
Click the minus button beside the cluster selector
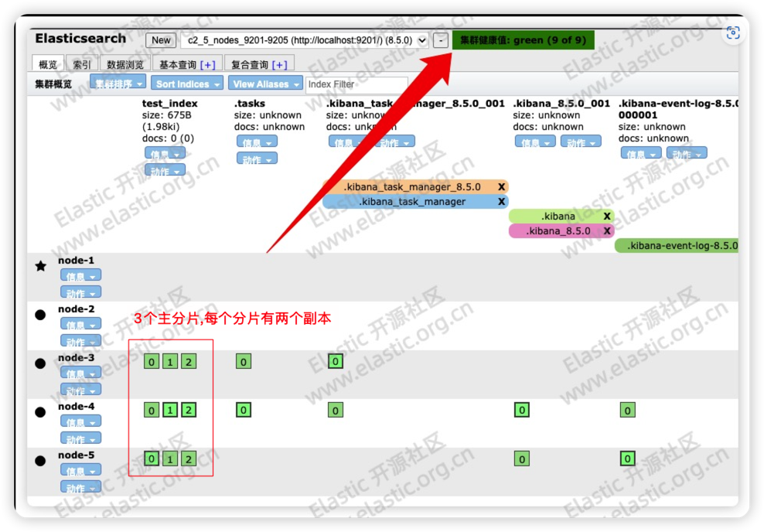click(x=441, y=40)
